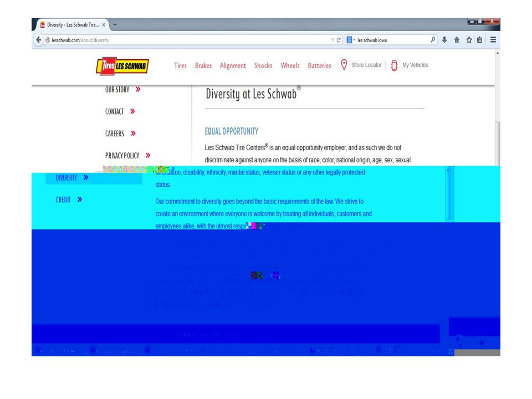Open the Alignment menu
This screenshot has height=399, width=532.
(233, 65)
